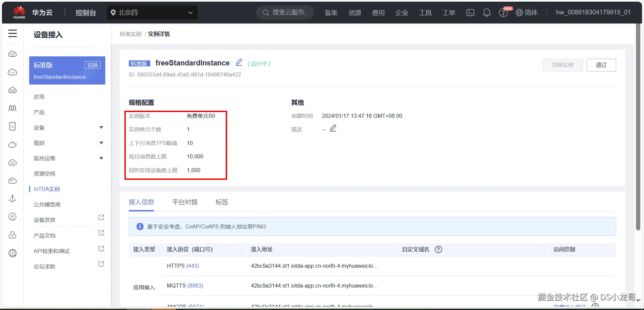Open the CloudShell terminal icon
The height and width of the screenshot is (310, 644).
pyautogui.click(x=470, y=13)
